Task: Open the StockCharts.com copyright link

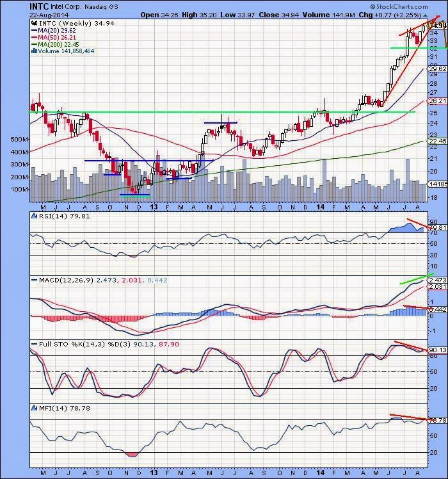Action: click(x=399, y=6)
